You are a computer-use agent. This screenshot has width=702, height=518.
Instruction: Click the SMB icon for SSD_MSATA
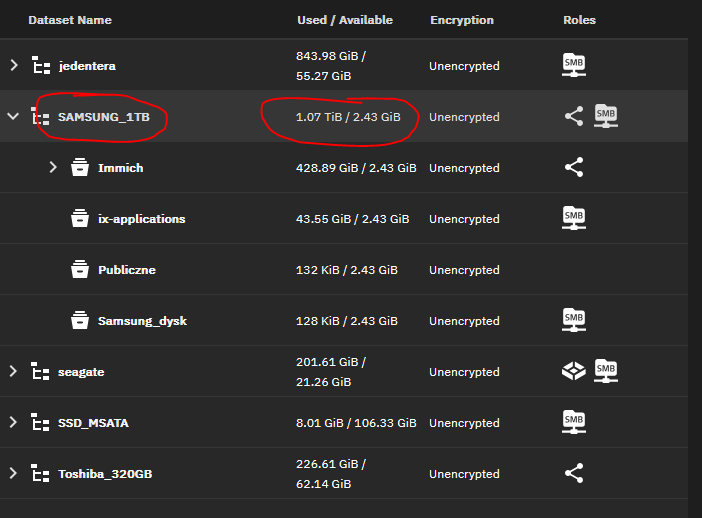[574, 422]
